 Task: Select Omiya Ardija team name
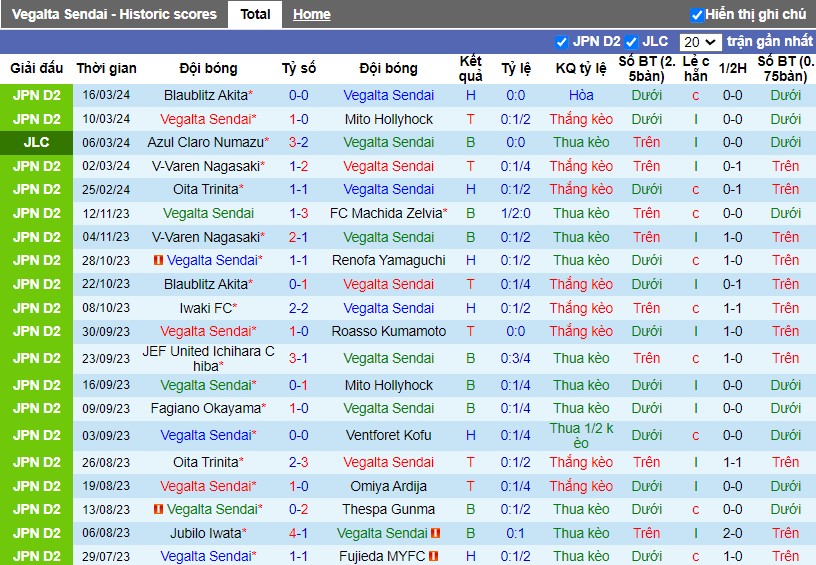[388, 486]
